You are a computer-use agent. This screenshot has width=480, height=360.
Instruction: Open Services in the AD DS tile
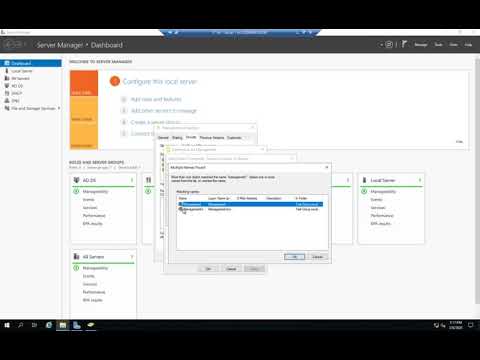click(x=90, y=208)
